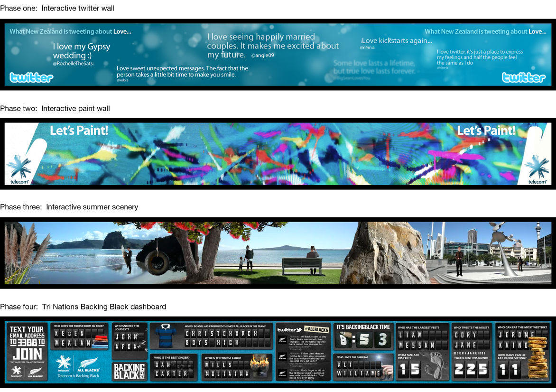Click the right 'Let's Paint!' heading
556x392 pixels.
(x=486, y=131)
